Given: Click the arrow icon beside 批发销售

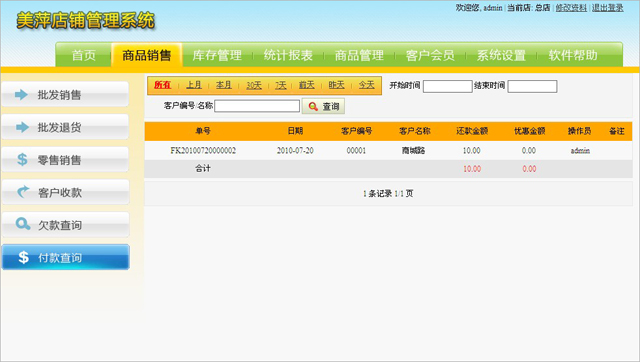Looking at the screenshot, I should 21,95.
